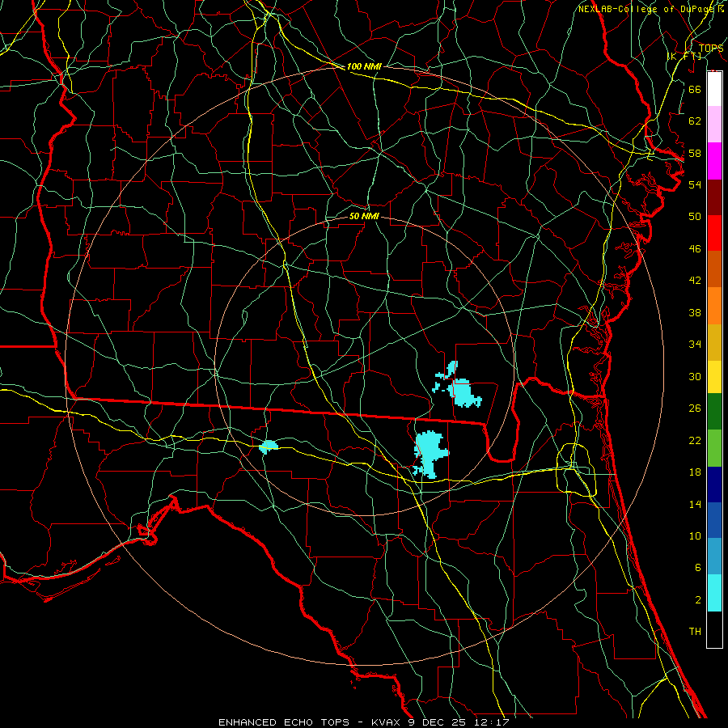Pick the light green legend swatch
This screenshot has width=728, height=728.
(714, 448)
